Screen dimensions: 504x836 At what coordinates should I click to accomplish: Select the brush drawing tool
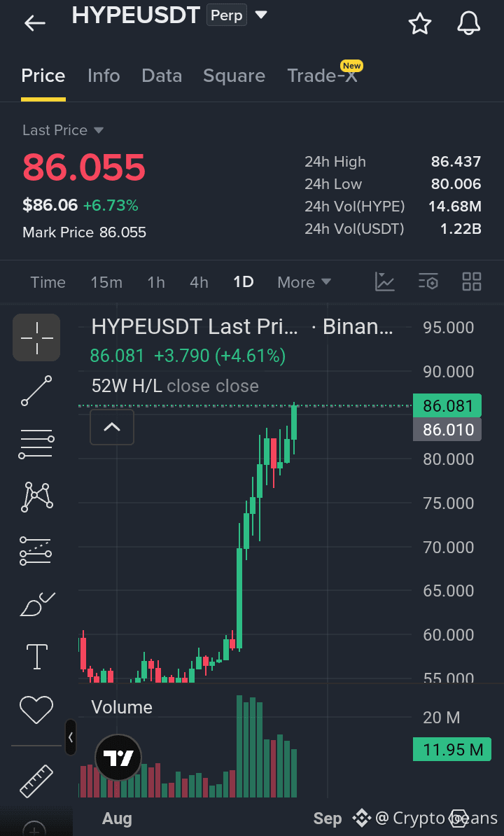[x=37, y=604]
